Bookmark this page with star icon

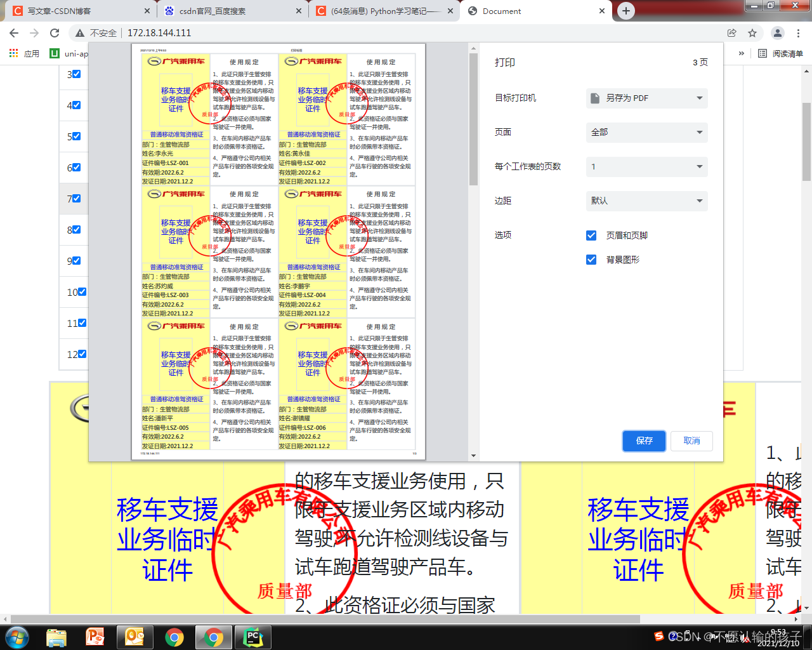pos(752,33)
